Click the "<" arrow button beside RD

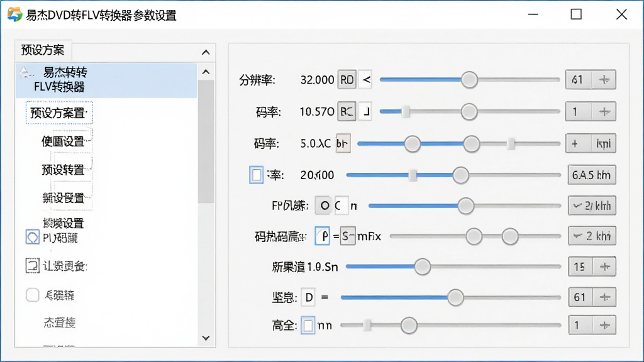coord(365,80)
